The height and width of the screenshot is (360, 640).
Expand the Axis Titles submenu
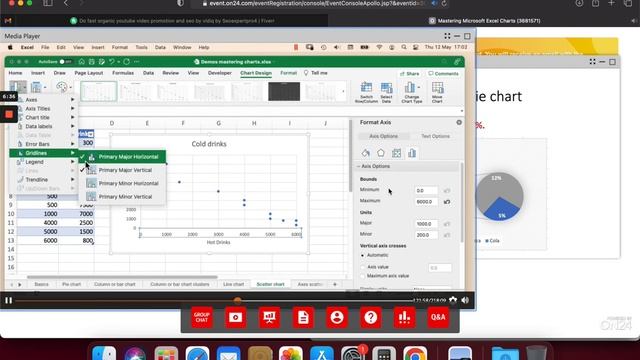tap(44, 109)
